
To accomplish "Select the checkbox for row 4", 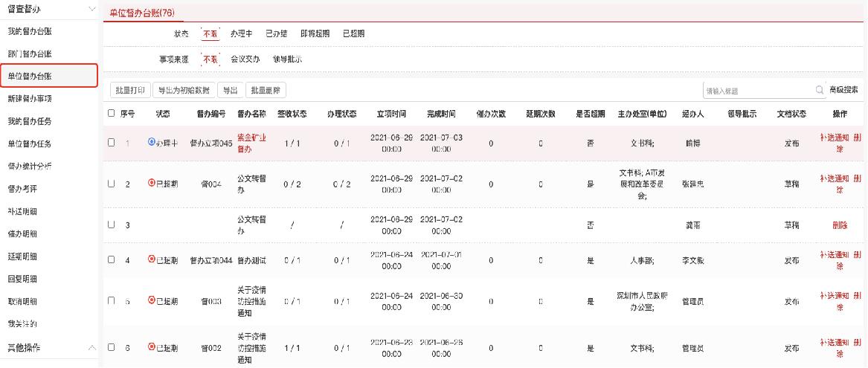I will [112, 260].
